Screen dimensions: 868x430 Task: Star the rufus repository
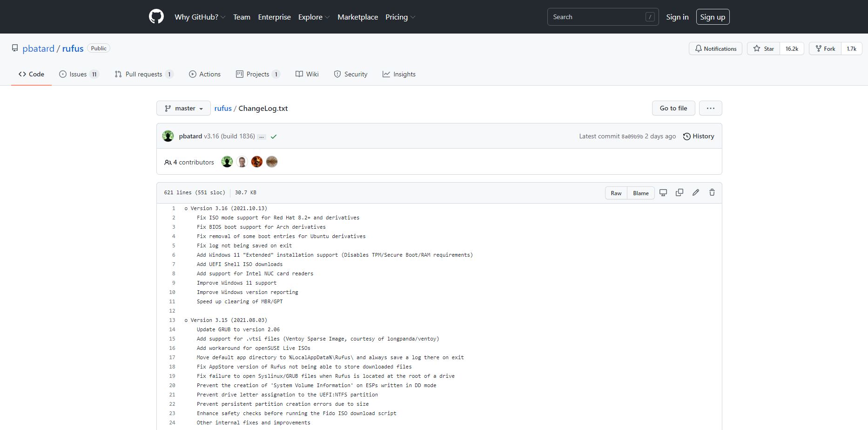pyautogui.click(x=764, y=48)
